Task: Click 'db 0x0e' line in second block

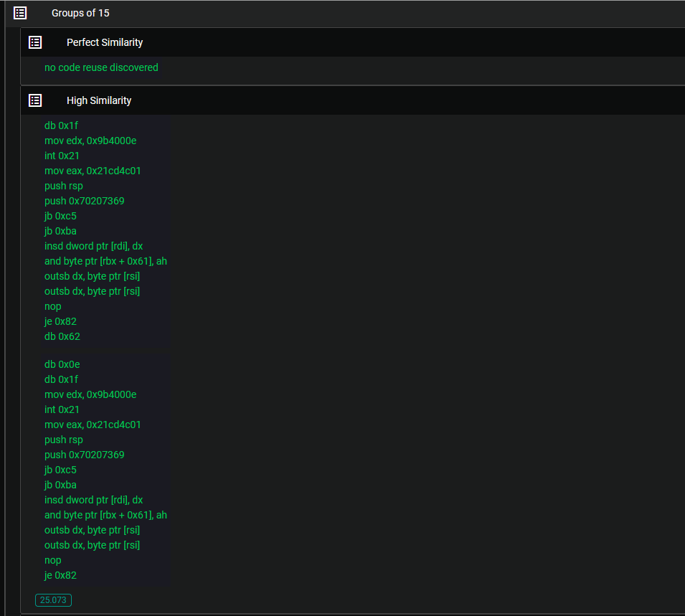Action: (62, 364)
